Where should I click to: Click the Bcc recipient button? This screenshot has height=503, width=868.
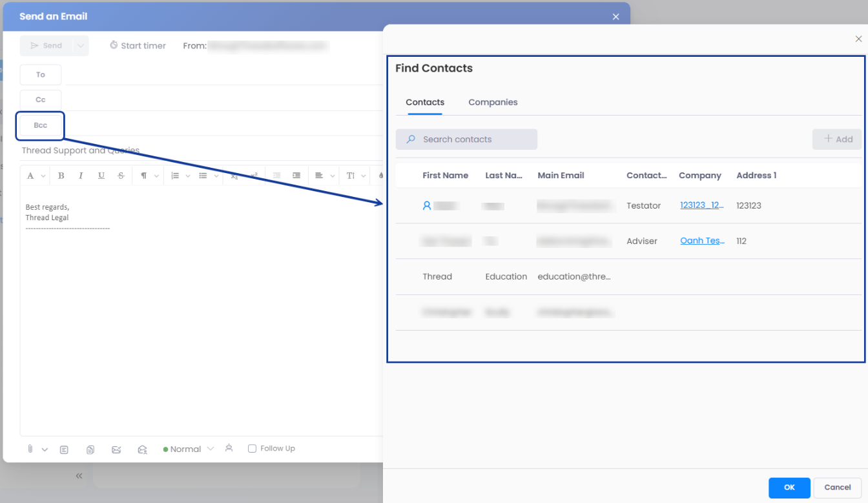pos(41,125)
